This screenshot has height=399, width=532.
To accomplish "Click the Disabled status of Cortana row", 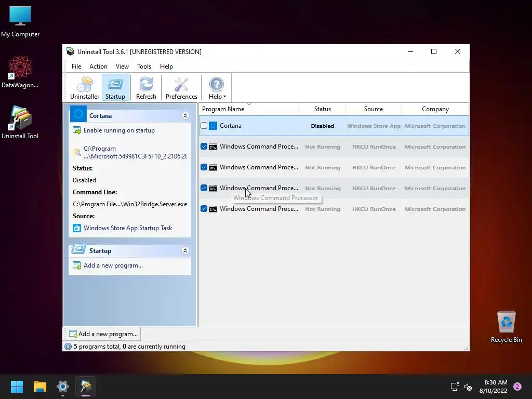I will 322,126.
